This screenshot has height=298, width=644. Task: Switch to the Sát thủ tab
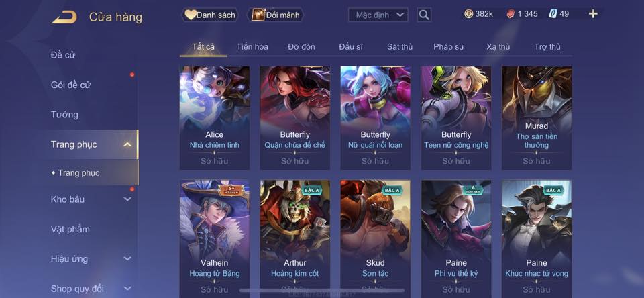(x=400, y=47)
